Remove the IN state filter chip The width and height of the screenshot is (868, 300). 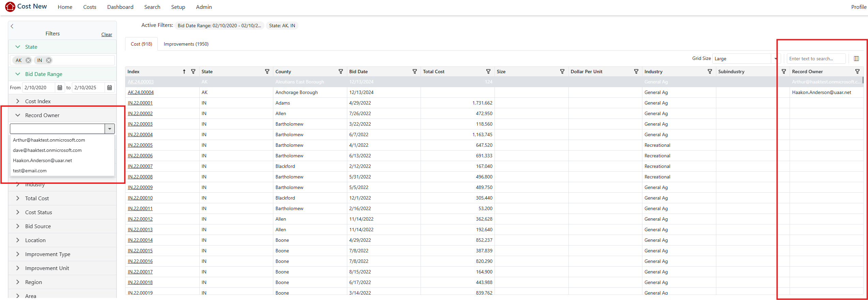point(49,60)
